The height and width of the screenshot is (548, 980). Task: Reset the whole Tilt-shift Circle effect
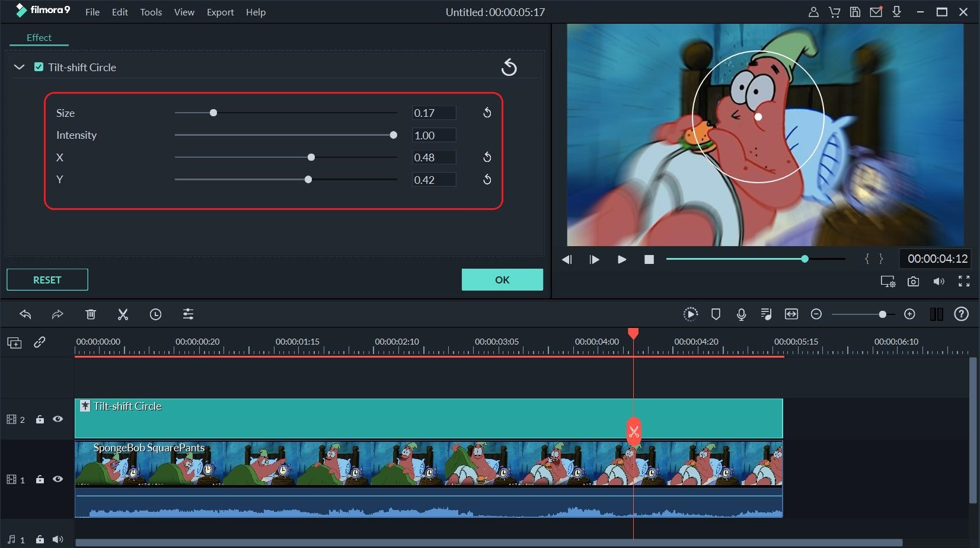pos(509,68)
